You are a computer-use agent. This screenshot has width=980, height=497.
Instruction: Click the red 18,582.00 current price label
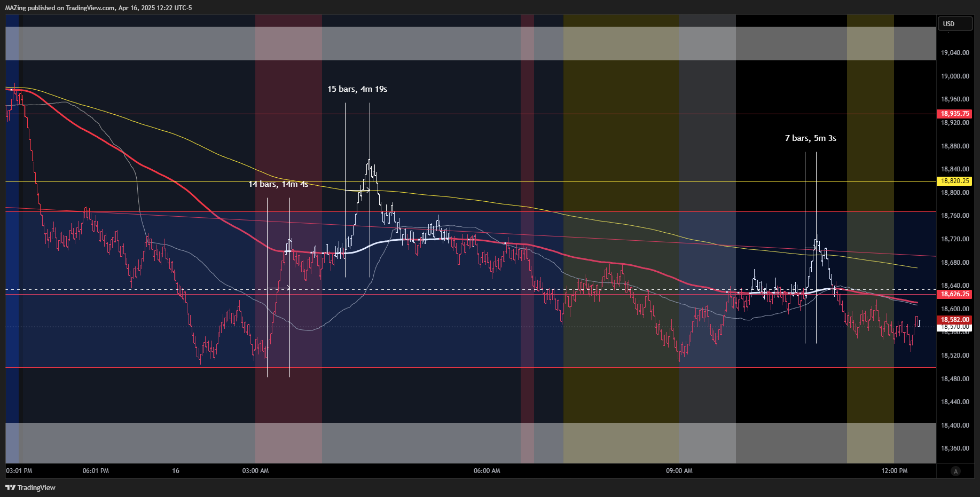[954, 320]
